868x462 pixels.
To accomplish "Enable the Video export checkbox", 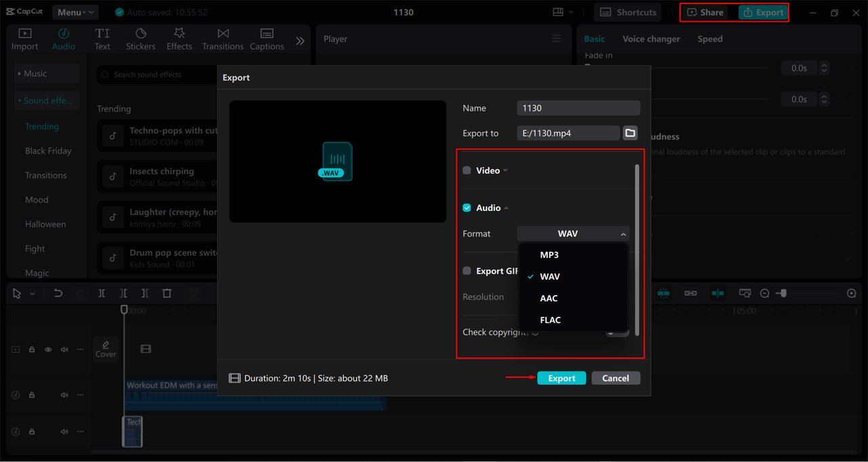I will [x=467, y=170].
